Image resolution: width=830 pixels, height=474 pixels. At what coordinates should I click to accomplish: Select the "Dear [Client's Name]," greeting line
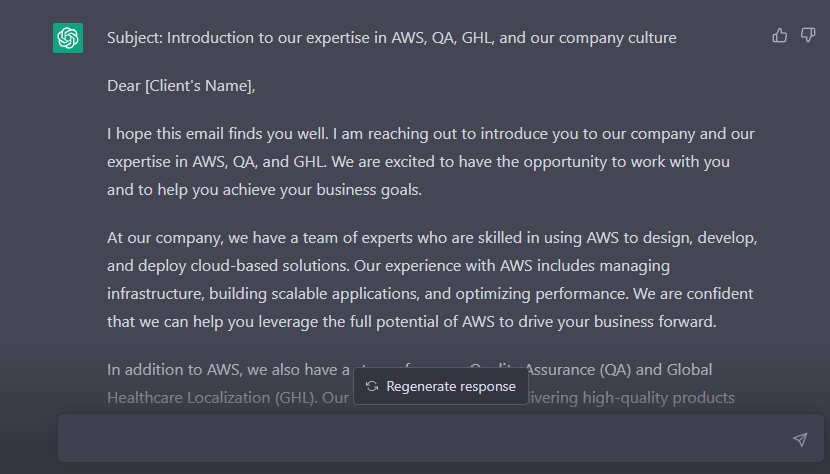(181, 86)
